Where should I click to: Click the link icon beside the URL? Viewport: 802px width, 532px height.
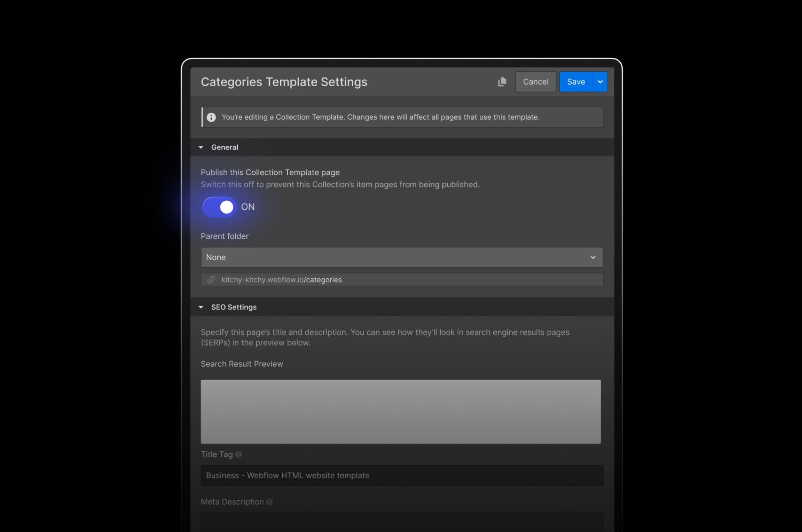tap(211, 280)
